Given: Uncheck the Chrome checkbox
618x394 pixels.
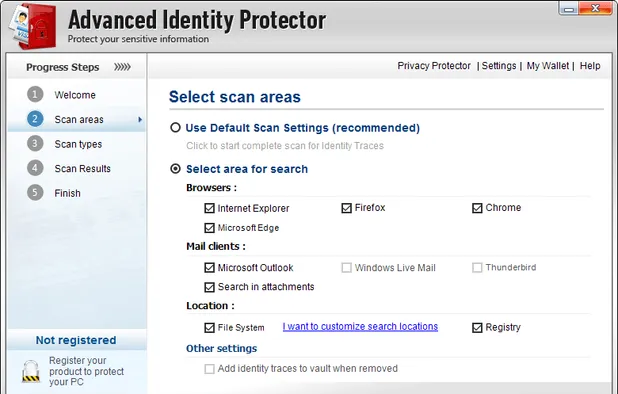Looking at the screenshot, I should click(477, 208).
